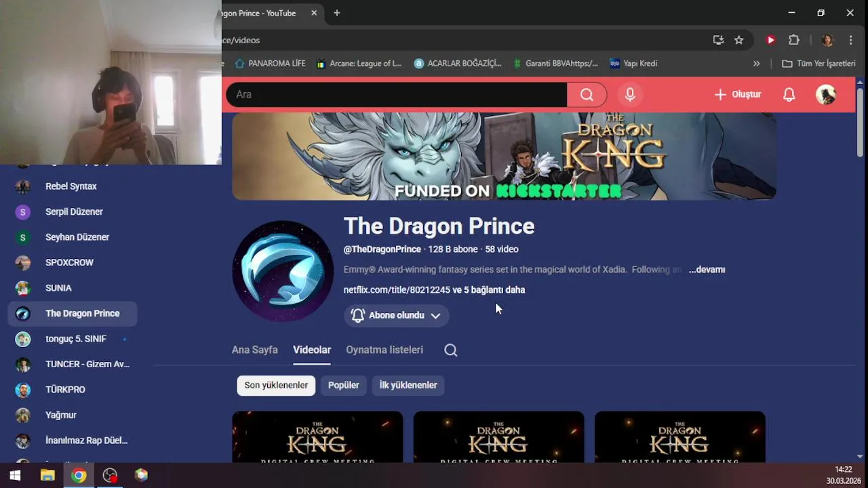Expand channel description with ...devamı
The image size is (868, 488).
click(707, 270)
